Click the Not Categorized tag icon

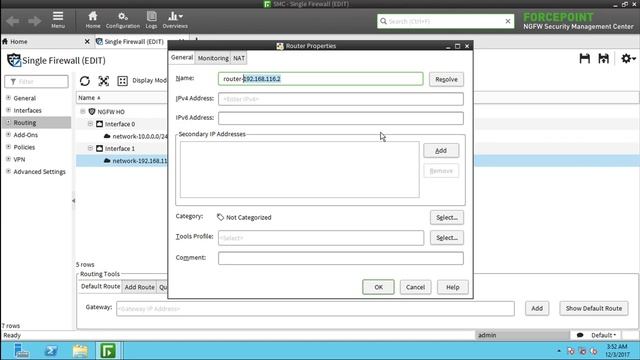click(220, 217)
